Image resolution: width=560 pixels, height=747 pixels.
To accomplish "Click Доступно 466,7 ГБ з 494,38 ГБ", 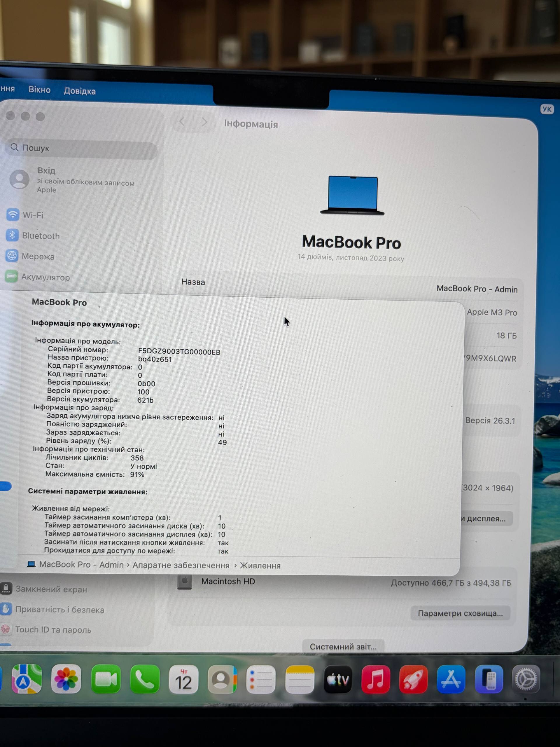I will 451,583.
